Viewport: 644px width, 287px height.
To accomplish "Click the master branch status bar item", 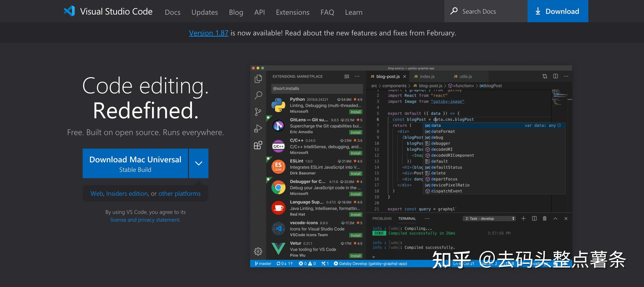I will 263,264.
